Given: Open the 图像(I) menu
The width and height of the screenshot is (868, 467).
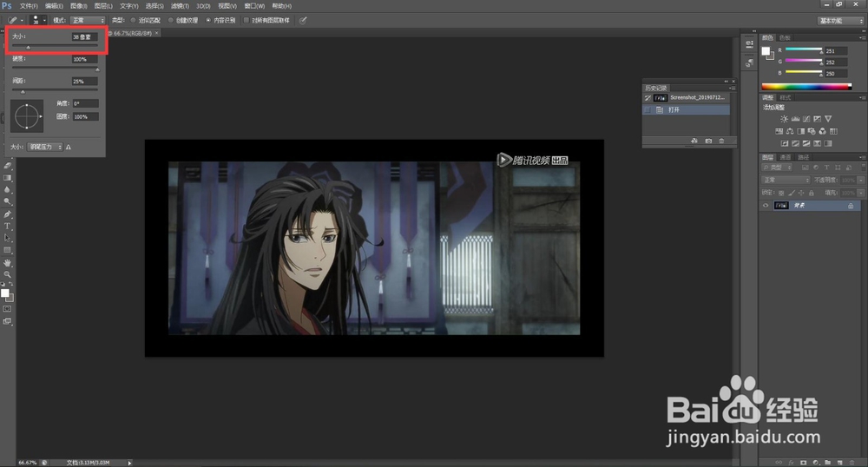Looking at the screenshot, I should click(x=79, y=6).
